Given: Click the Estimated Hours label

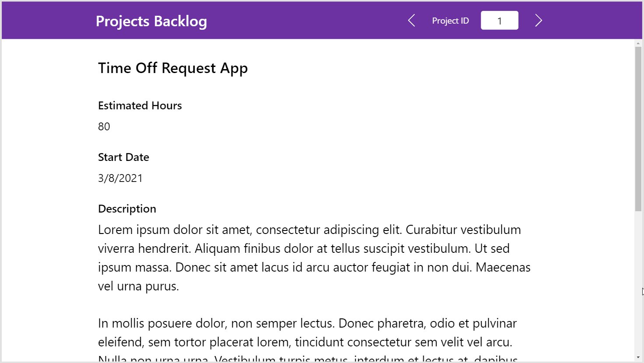Looking at the screenshot, I should pyautogui.click(x=140, y=105).
